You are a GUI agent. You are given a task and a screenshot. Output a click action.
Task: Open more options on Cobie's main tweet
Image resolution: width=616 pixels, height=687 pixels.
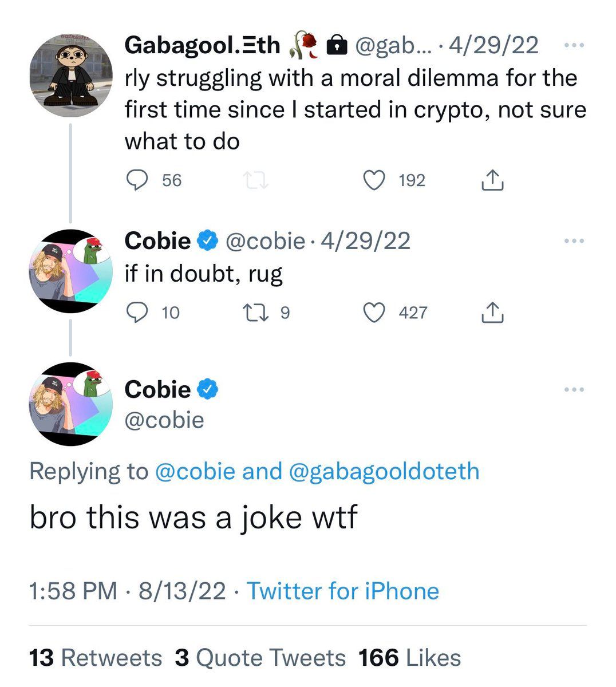tap(574, 390)
